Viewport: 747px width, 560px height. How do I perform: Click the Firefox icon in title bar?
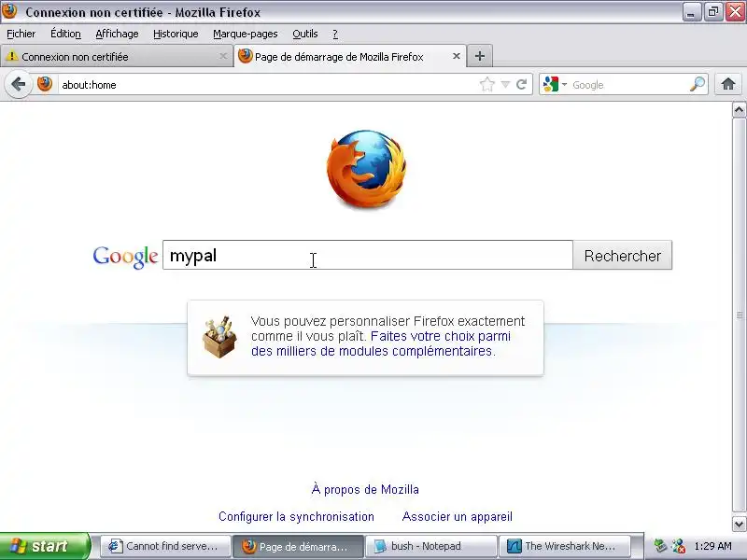9,11
